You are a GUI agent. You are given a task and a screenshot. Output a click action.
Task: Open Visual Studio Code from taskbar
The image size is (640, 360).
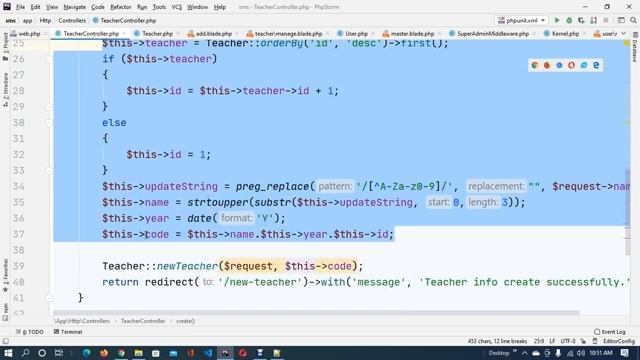208,353
